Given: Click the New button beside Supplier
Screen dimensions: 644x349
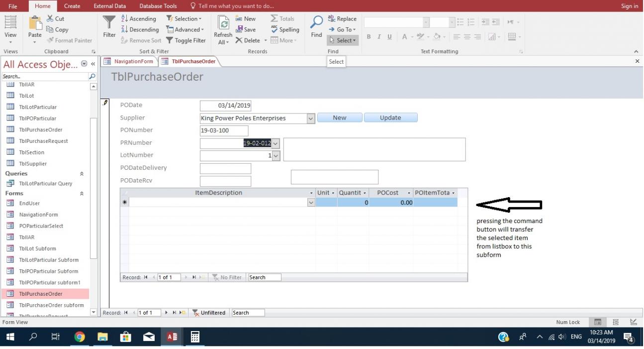Looking at the screenshot, I should pyautogui.click(x=340, y=118).
